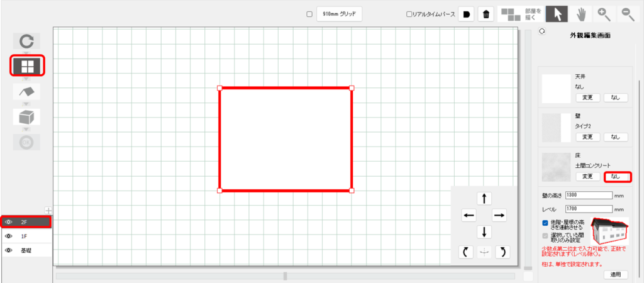This screenshot has height=283, width=644.
Task: Select the arrow pointer tool
Action: (556, 14)
